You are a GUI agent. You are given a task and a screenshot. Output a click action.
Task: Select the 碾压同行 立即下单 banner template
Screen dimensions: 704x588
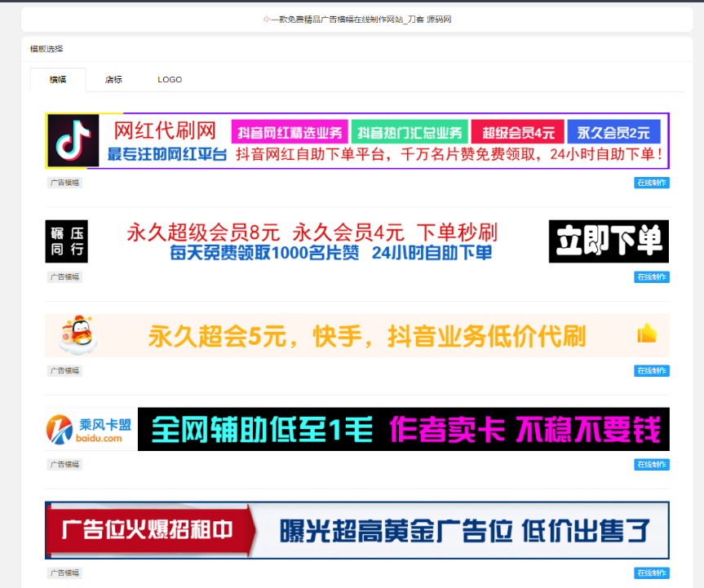357,241
